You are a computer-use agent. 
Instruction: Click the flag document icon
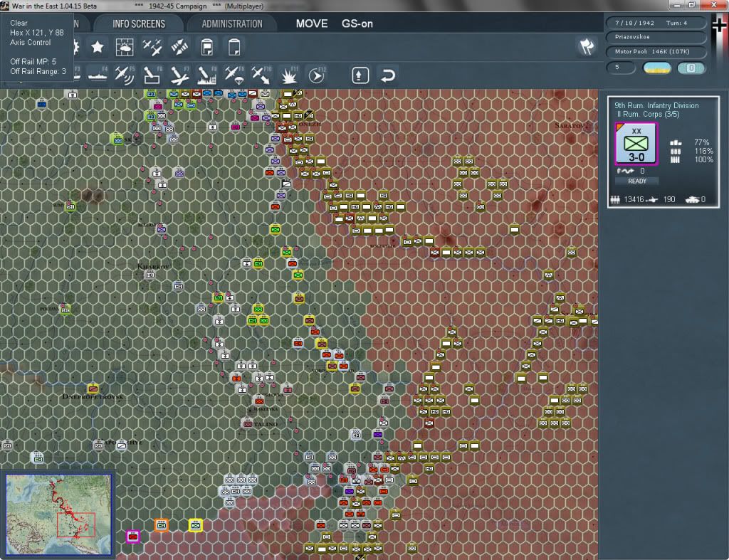click(x=207, y=47)
